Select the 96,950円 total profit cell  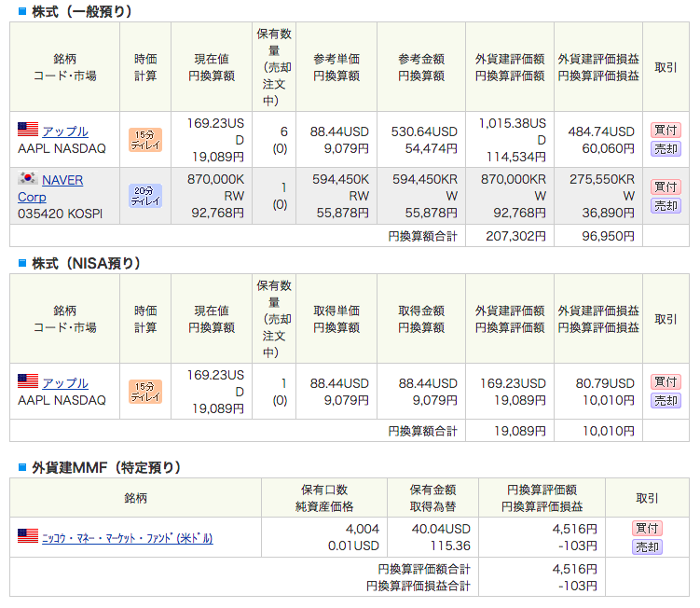click(x=598, y=235)
